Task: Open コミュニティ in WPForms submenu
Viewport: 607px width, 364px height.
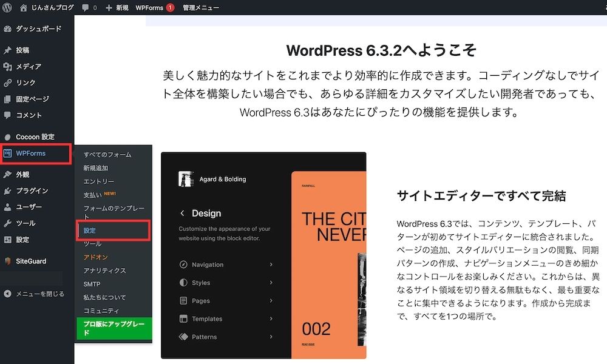Action: 101,311
